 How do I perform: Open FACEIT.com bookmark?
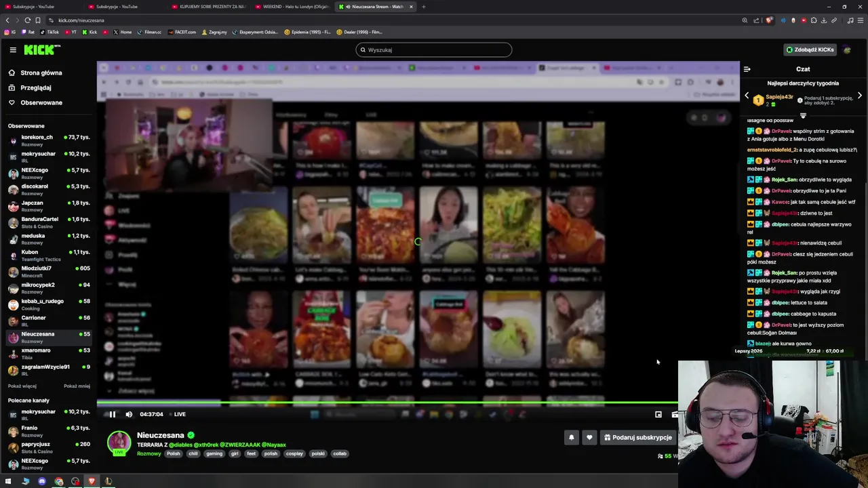(182, 32)
